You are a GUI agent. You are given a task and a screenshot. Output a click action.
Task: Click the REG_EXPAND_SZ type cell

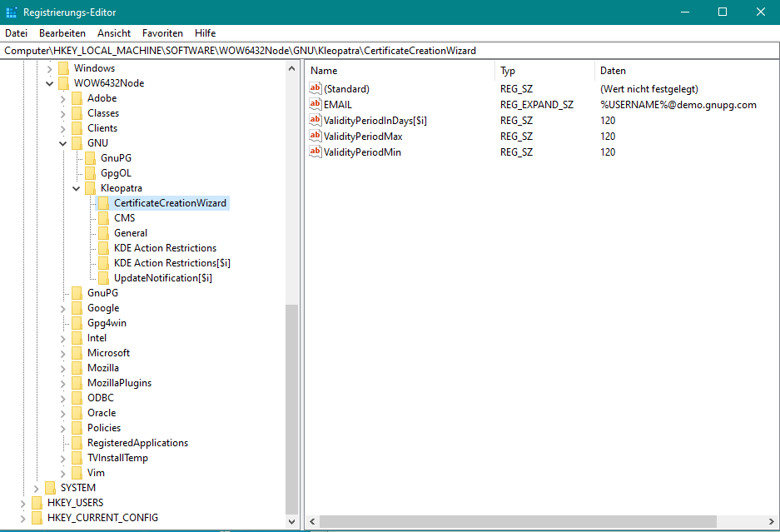coord(537,105)
